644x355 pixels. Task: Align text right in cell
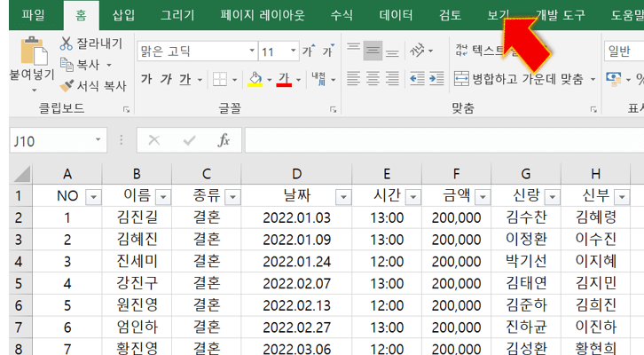392,78
